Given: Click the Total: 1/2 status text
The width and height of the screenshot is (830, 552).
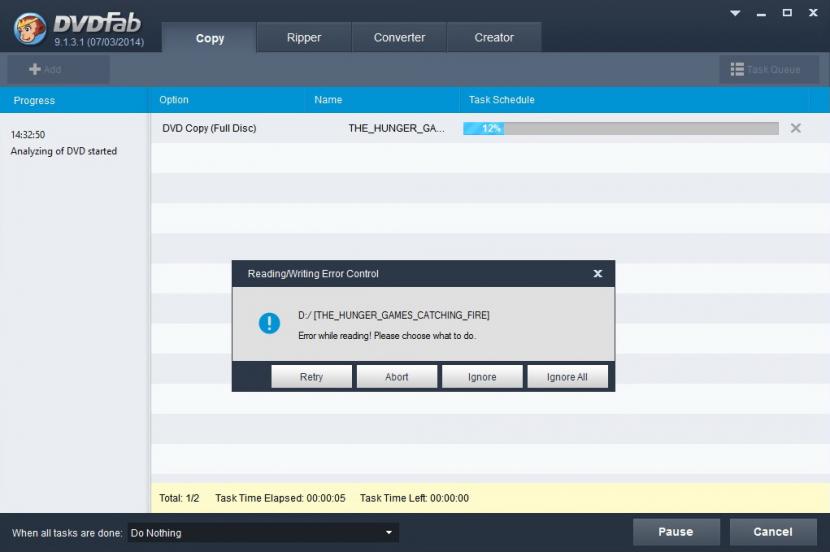Looking at the screenshot, I should point(179,498).
